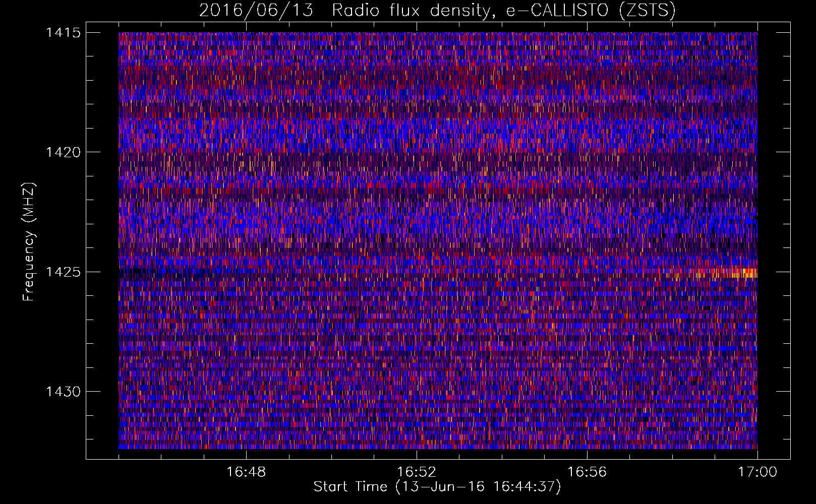Click the plot title '2016/06/13 Radio flux density, e-CALLISTO (ZSTS)'
This screenshot has height=504, width=816.
437,10
